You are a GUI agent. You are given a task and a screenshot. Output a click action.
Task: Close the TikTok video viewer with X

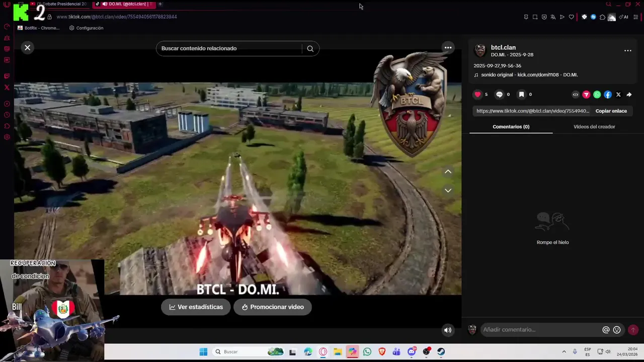click(28, 48)
